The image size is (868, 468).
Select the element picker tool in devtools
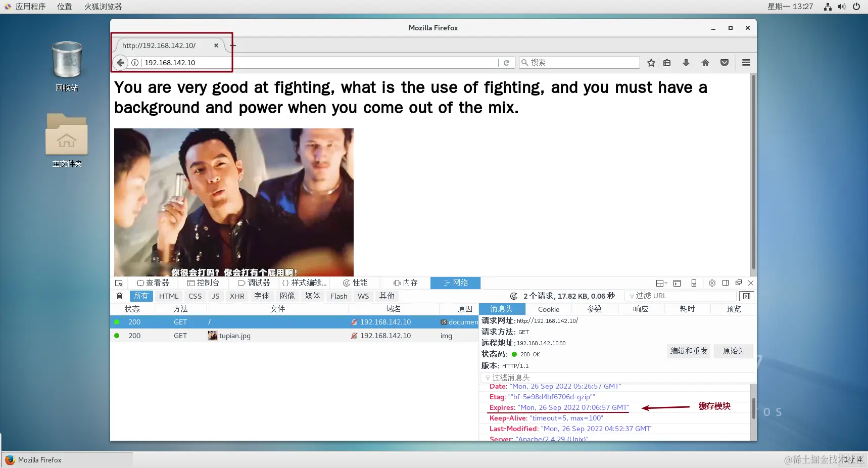(119, 283)
